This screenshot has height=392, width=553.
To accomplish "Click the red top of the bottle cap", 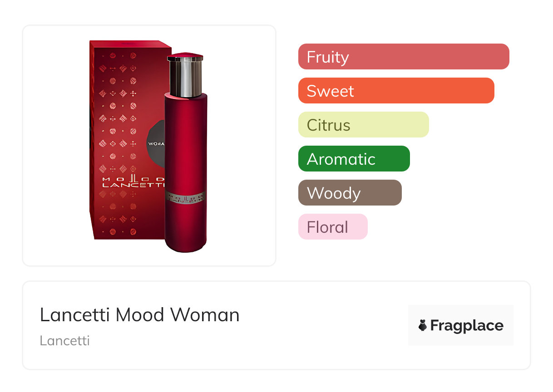I will (185, 57).
